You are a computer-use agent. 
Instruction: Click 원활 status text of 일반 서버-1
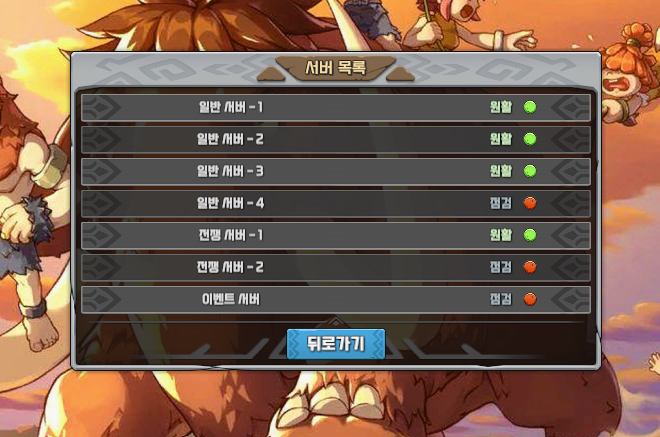click(501, 107)
